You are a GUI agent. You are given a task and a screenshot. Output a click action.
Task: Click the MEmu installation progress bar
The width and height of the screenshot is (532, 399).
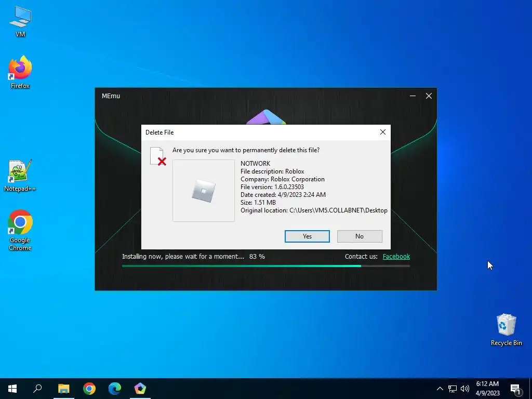pyautogui.click(x=265, y=266)
